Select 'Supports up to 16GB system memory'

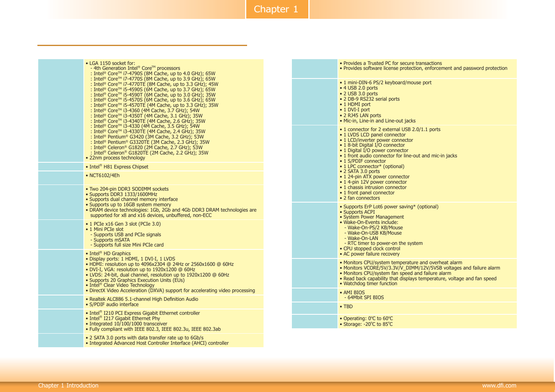[128, 205]
